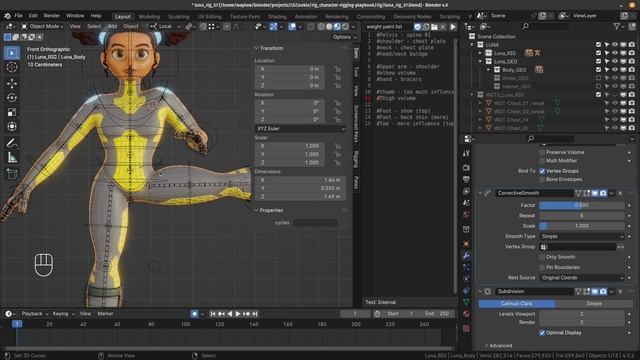This screenshot has height=360, width=640.
Task: Open the Keying popover
Action: tap(63, 314)
